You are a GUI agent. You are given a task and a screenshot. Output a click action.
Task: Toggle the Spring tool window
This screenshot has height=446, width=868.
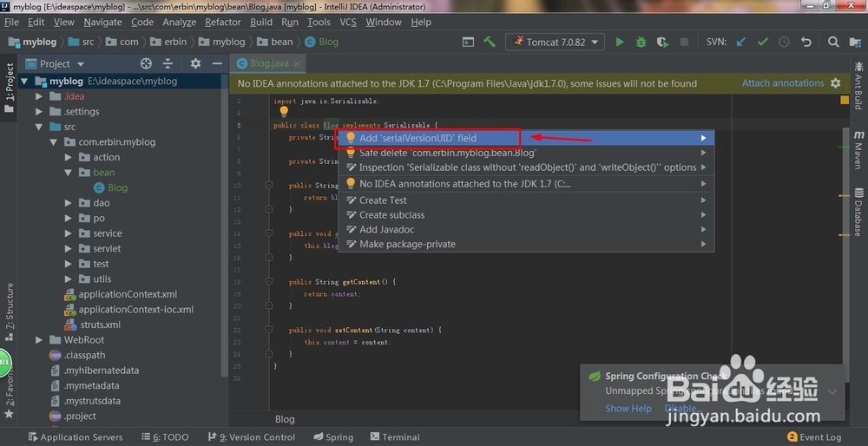pos(333,437)
